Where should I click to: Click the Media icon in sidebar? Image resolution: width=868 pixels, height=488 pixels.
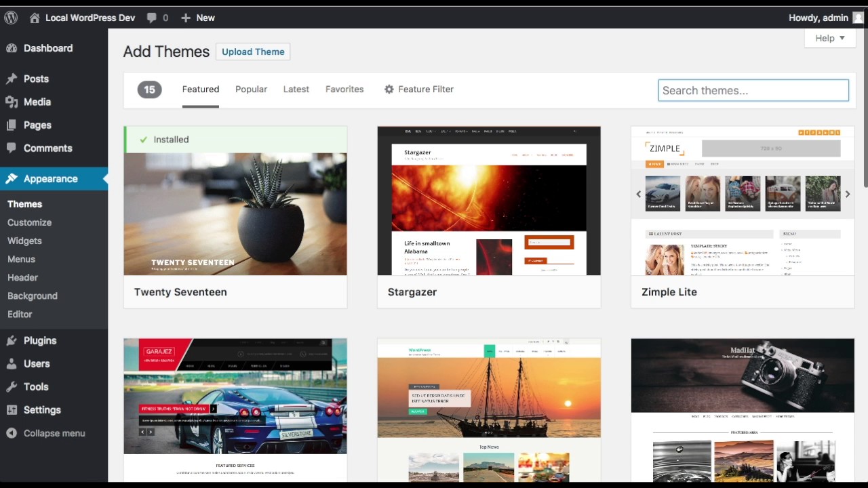[12, 102]
